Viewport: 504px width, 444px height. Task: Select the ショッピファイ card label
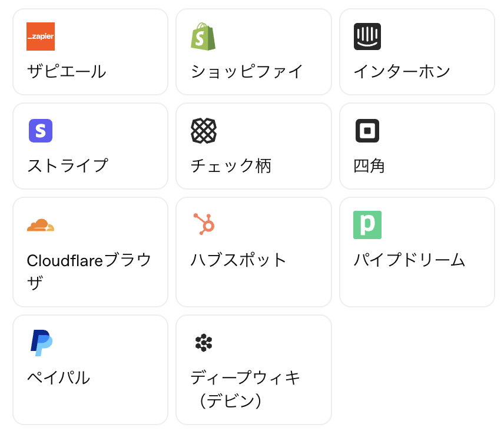pos(247,72)
